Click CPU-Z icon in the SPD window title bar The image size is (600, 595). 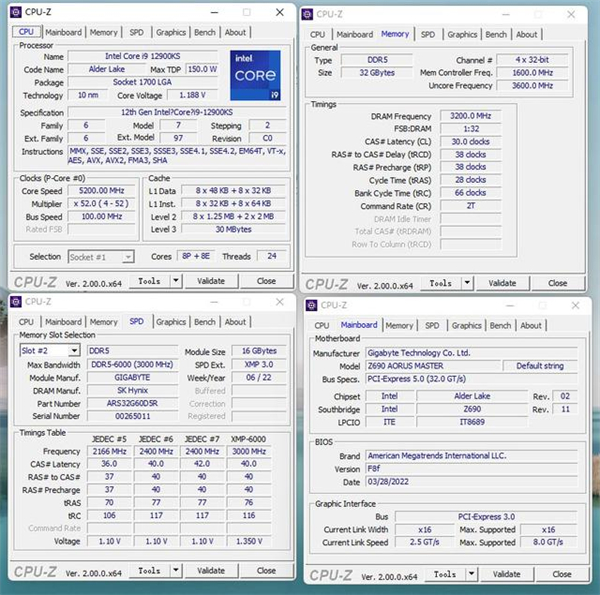pos(15,302)
